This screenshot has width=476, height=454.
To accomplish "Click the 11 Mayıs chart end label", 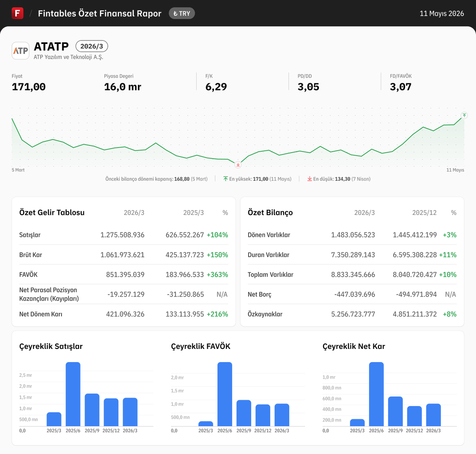I will [455, 170].
